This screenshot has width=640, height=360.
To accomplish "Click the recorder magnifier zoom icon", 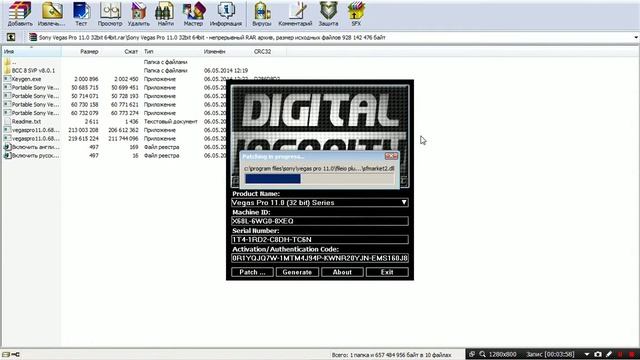I will (x=482, y=354).
